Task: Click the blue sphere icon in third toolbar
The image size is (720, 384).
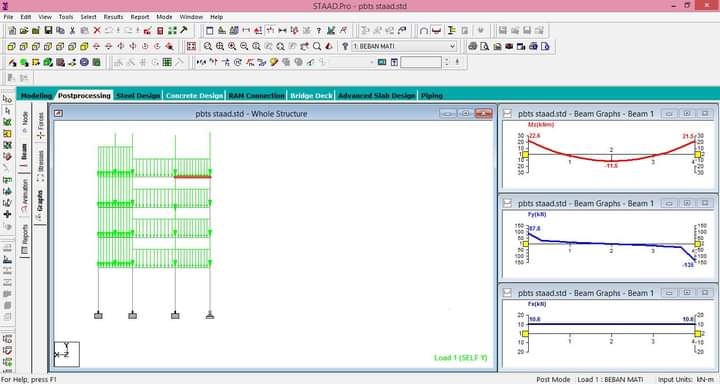Action: (84, 62)
